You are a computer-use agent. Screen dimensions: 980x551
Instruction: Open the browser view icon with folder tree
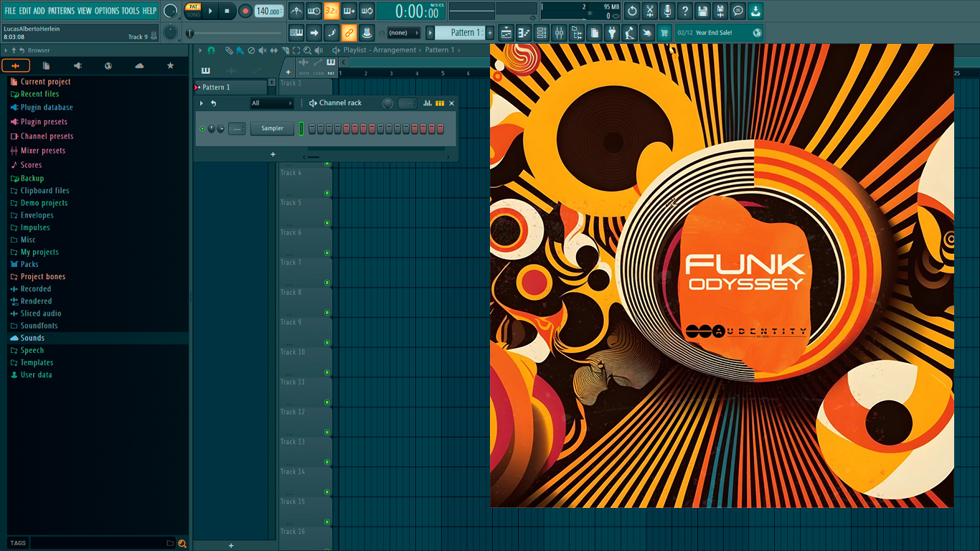click(x=577, y=32)
